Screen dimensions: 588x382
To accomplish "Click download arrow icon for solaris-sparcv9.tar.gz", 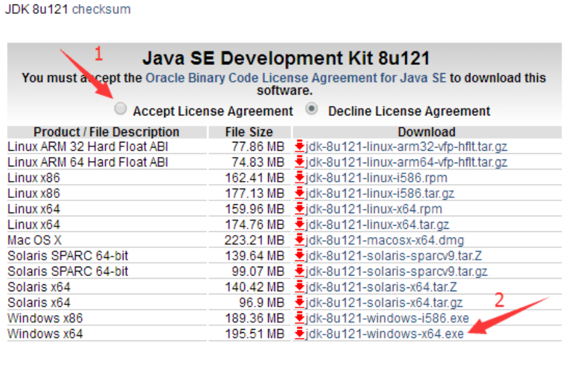I will [x=300, y=271].
